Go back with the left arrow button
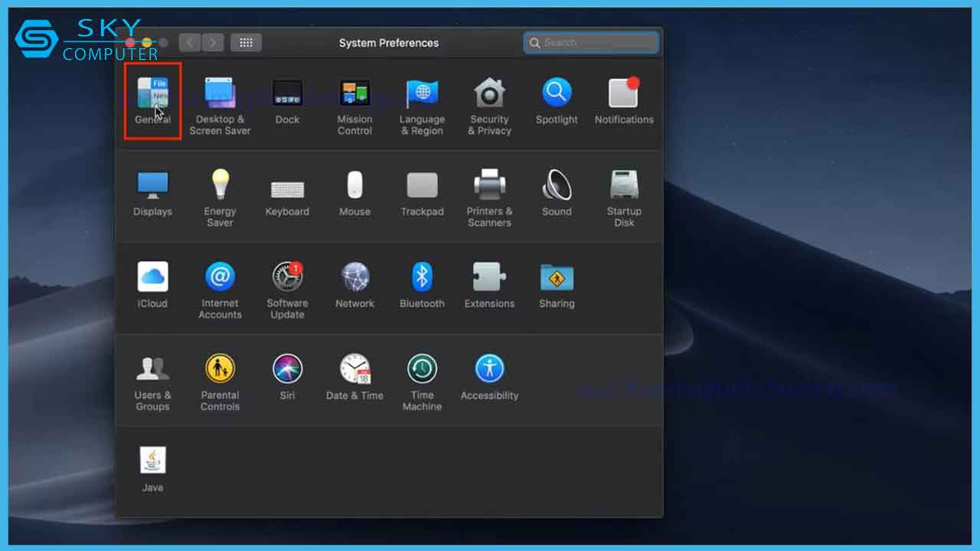 coord(190,43)
